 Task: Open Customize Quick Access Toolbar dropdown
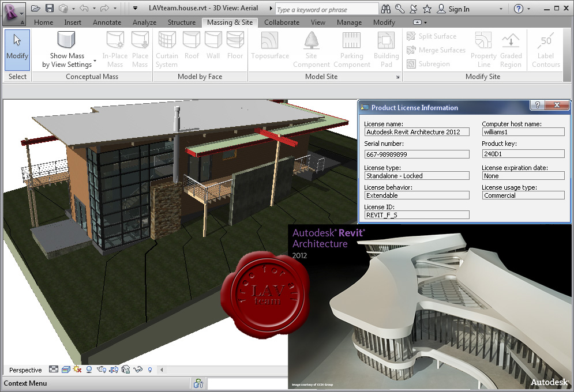point(135,8)
